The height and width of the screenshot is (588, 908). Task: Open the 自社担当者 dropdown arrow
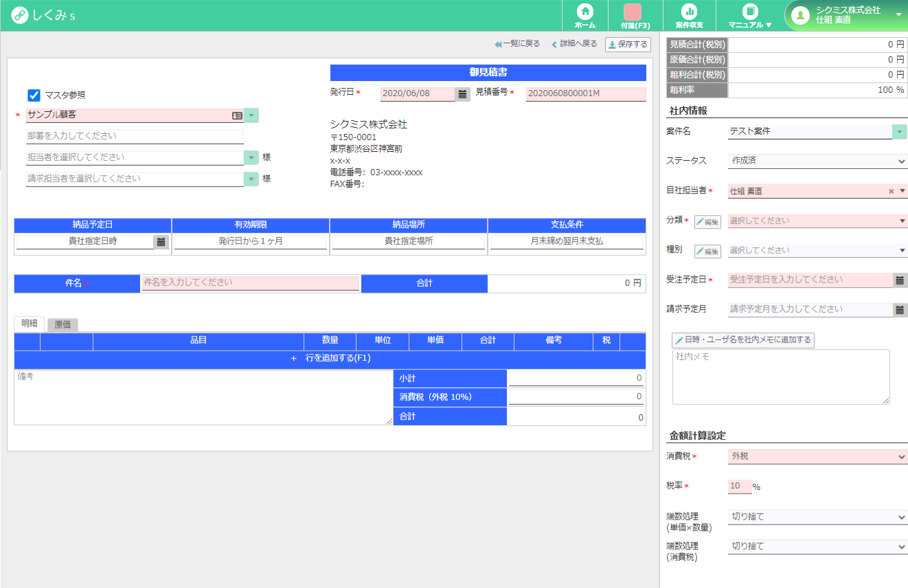pyautogui.click(x=903, y=191)
